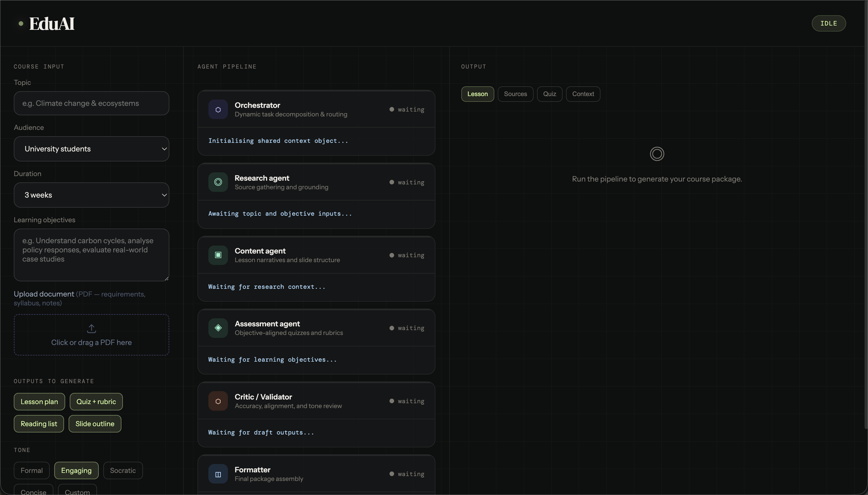868x495 pixels.
Task: Click the Formatter columns icon
Action: (x=218, y=474)
